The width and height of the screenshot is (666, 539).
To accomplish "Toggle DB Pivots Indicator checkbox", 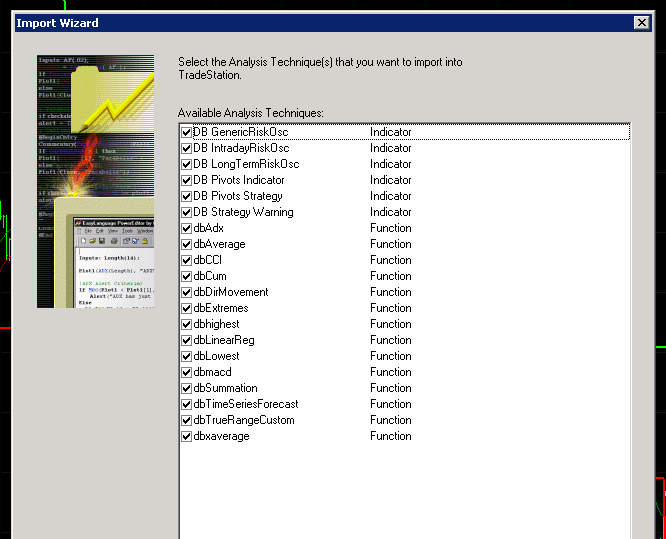I will coord(187,180).
